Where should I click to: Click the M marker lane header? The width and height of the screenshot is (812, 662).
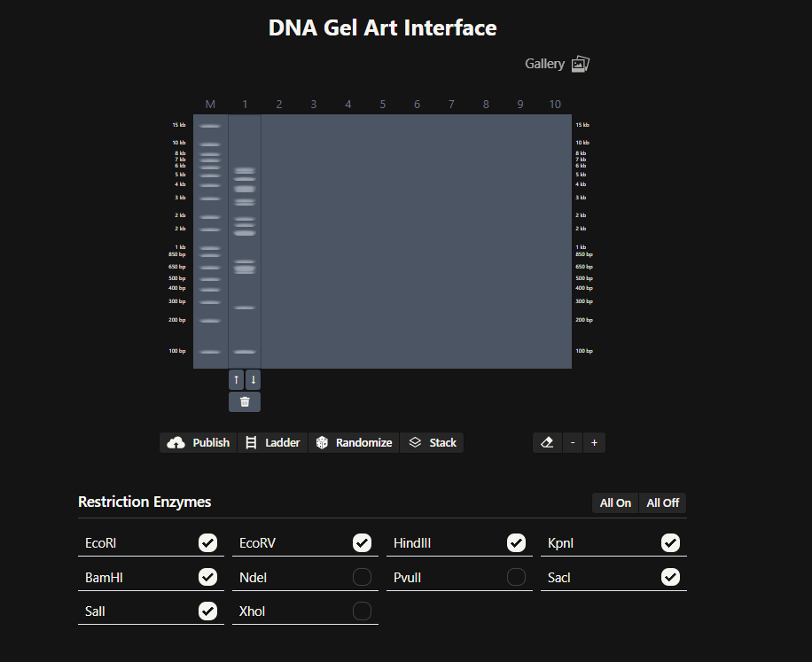[x=210, y=105]
